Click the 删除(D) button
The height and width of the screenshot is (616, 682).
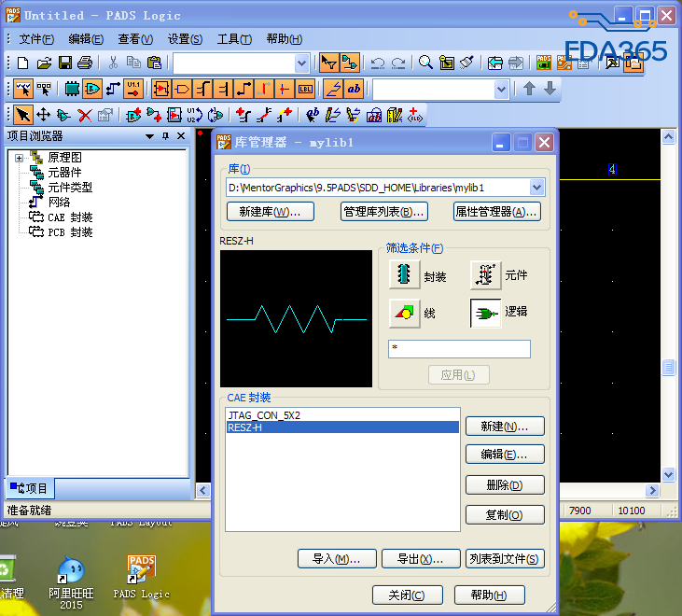(x=505, y=485)
